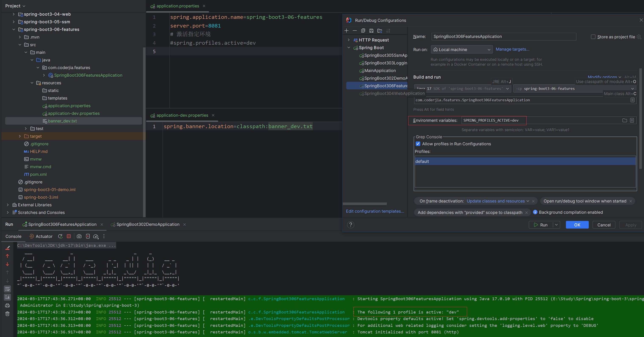Open the Run on target dropdown
The image size is (644, 337).
point(489,49)
